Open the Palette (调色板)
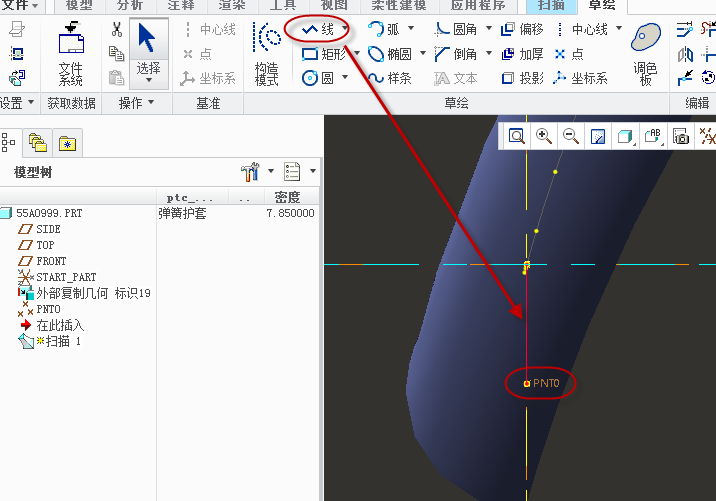This screenshot has height=501, width=716. pyautogui.click(x=646, y=54)
